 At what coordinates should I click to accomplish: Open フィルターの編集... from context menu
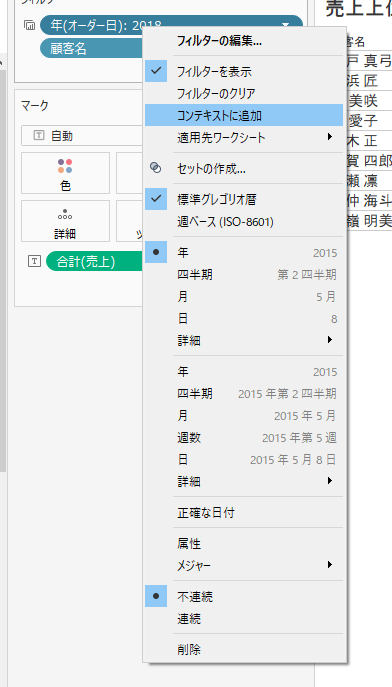coord(244,41)
